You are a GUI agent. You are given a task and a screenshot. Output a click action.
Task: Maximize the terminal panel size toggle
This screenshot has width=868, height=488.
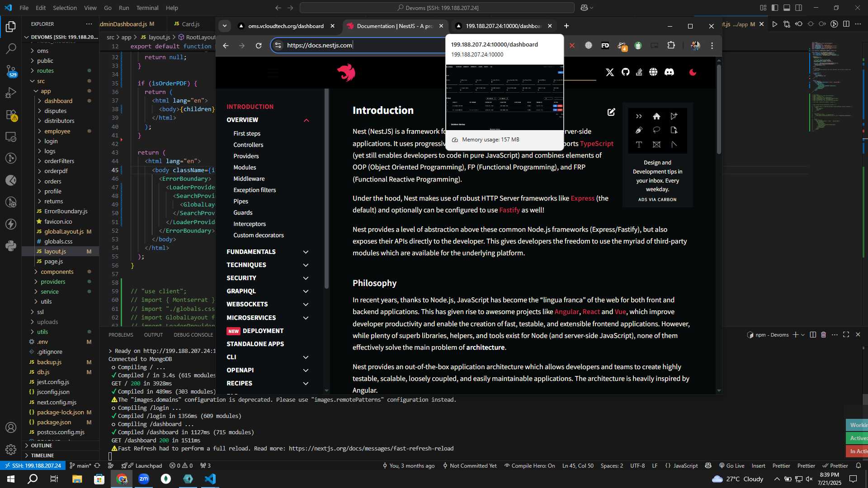point(846,334)
